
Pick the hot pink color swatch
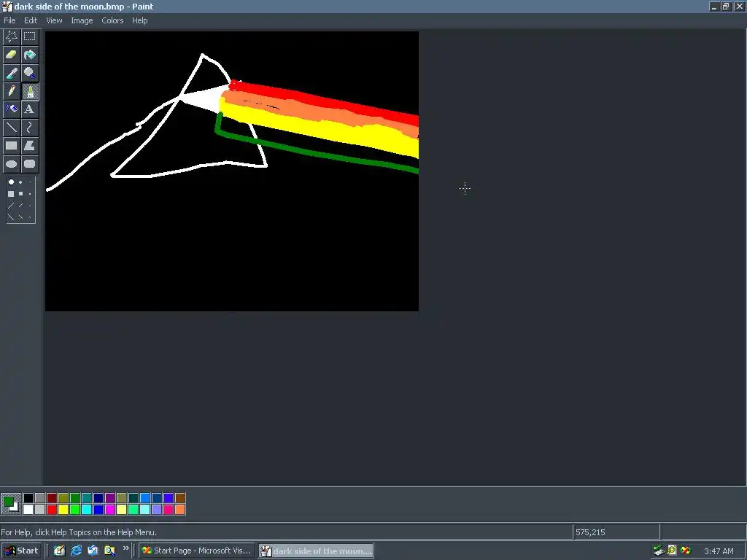click(x=169, y=510)
